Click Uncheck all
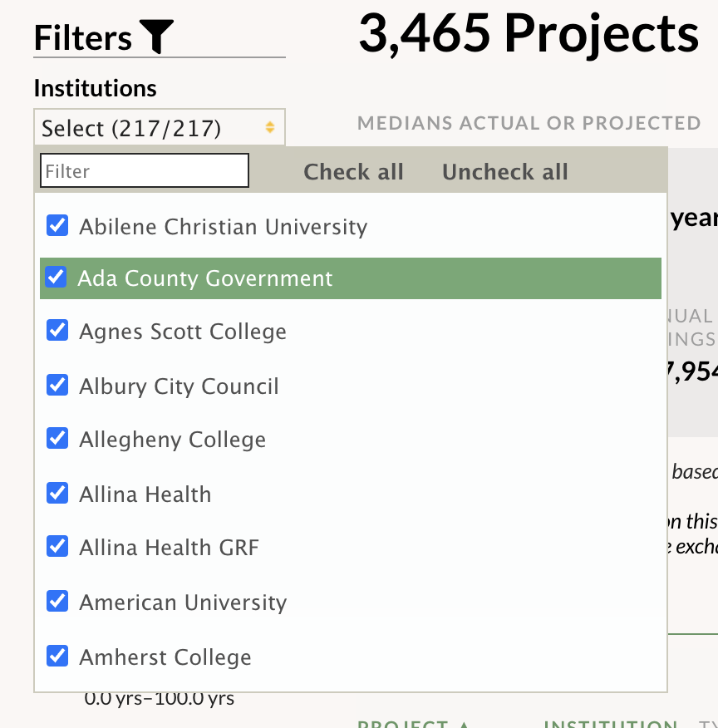 pyautogui.click(x=505, y=172)
